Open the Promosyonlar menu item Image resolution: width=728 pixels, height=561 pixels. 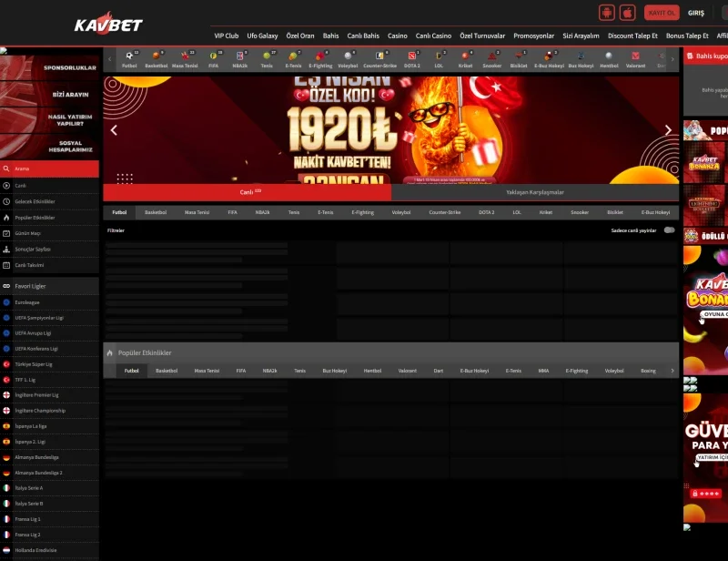(533, 36)
